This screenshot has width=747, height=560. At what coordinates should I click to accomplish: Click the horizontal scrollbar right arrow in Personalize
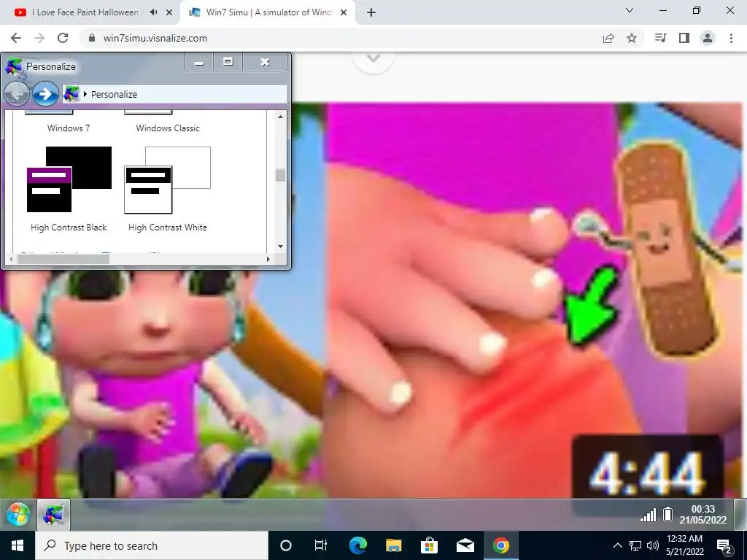click(x=268, y=259)
